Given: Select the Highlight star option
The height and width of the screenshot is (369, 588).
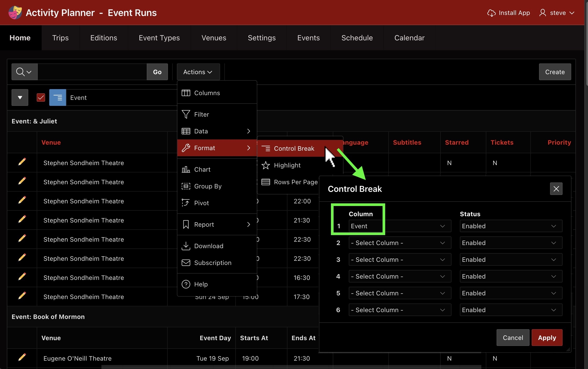Looking at the screenshot, I should pyautogui.click(x=266, y=165).
